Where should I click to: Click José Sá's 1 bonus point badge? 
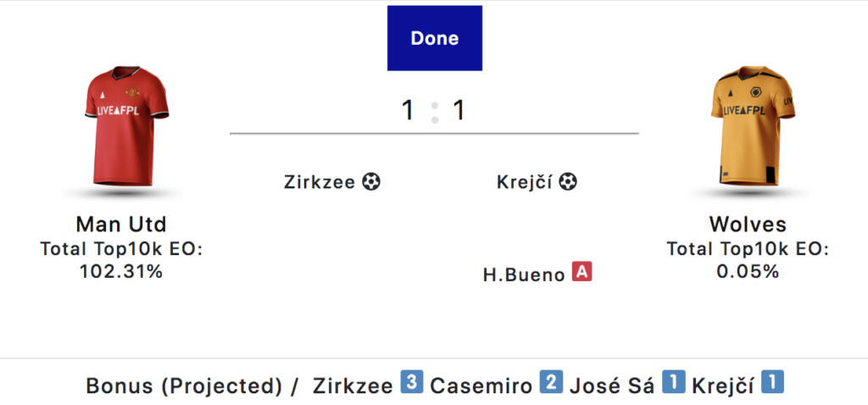(672, 384)
